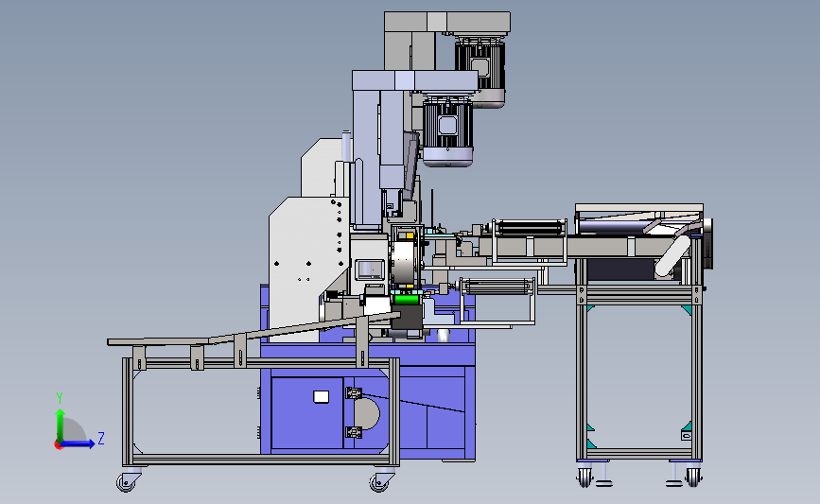820x504 pixels.
Task: Click the blue Z axis arrow of triad
Action: pos(78,443)
